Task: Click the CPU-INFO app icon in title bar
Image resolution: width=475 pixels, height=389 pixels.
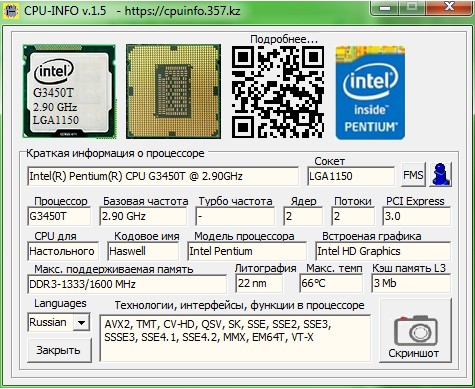Action: [x=11, y=11]
